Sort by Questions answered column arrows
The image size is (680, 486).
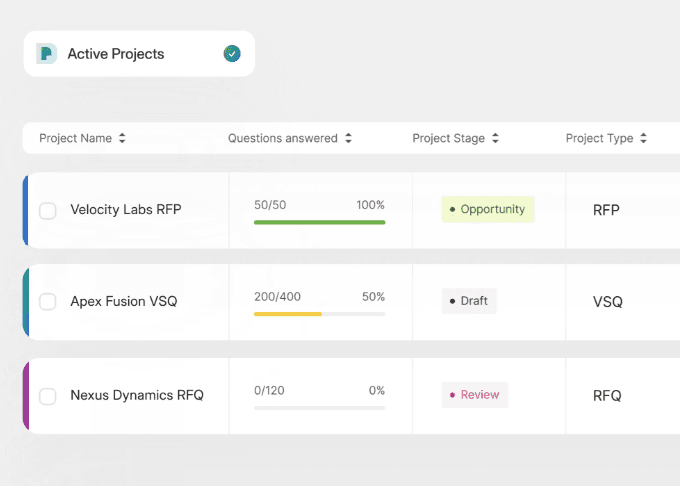pyautogui.click(x=348, y=139)
